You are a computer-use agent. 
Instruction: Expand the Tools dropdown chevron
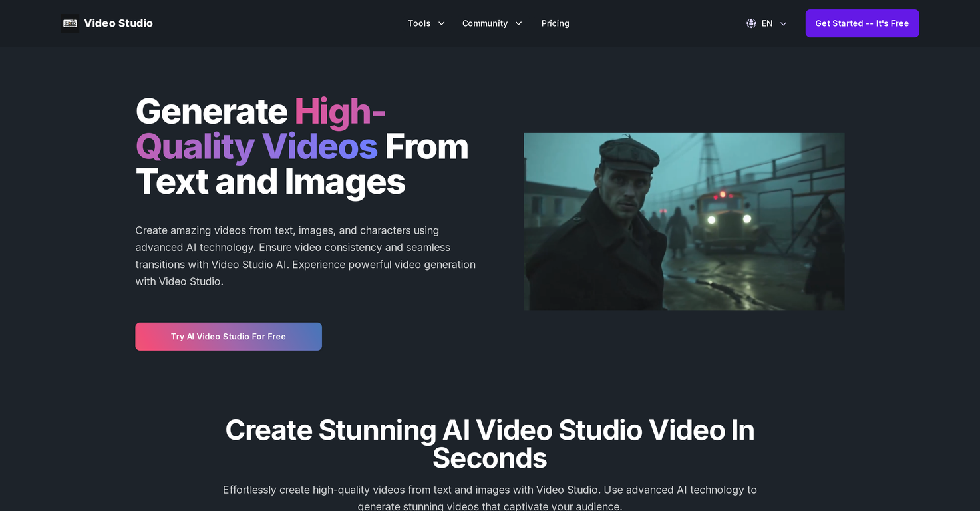coord(441,23)
